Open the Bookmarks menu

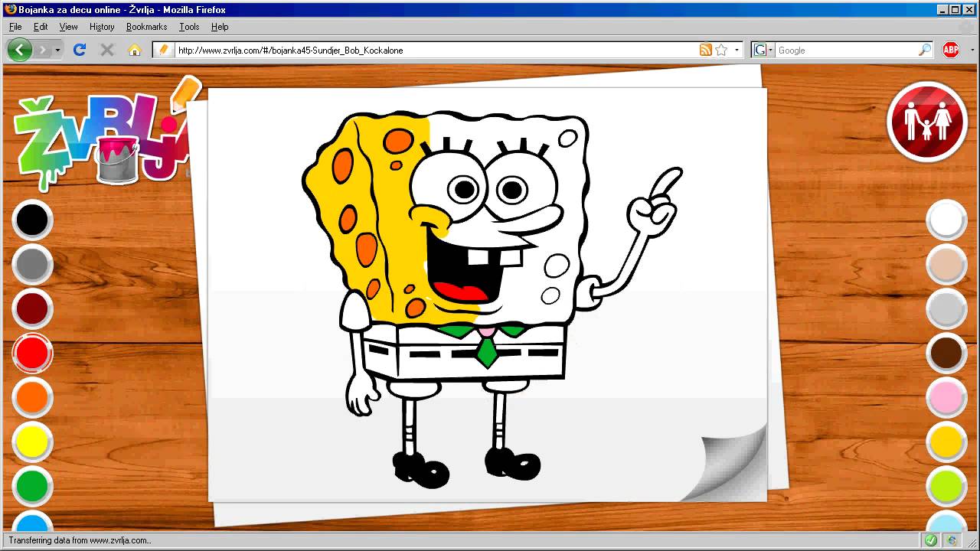tap(146, 27)
